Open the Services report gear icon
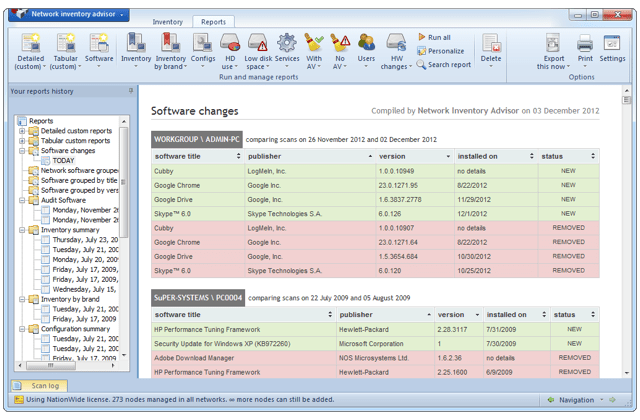 [287, 45]
